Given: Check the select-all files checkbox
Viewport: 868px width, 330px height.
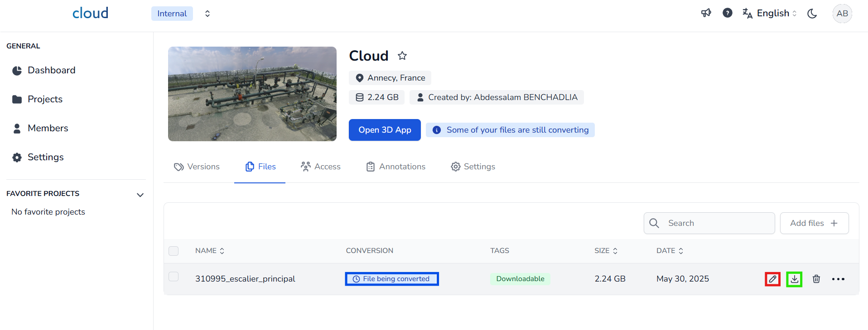Looking at the screenshot, I should click(x=174, y=251).
